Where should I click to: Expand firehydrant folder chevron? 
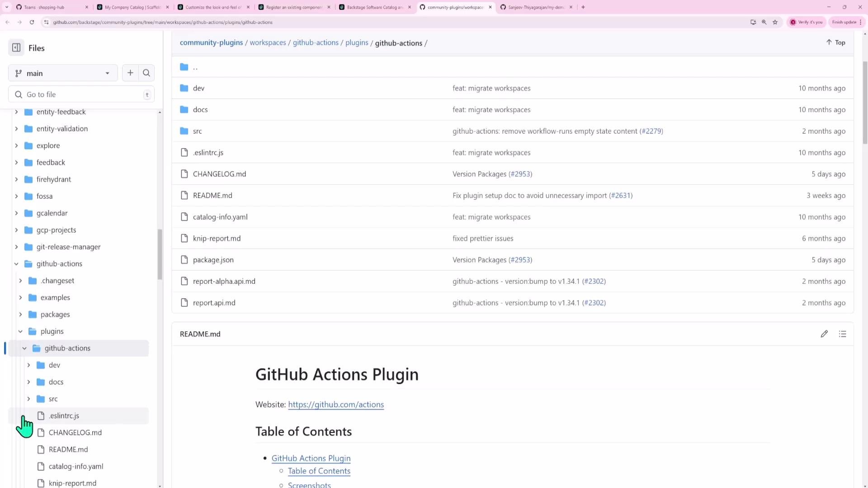17,179
